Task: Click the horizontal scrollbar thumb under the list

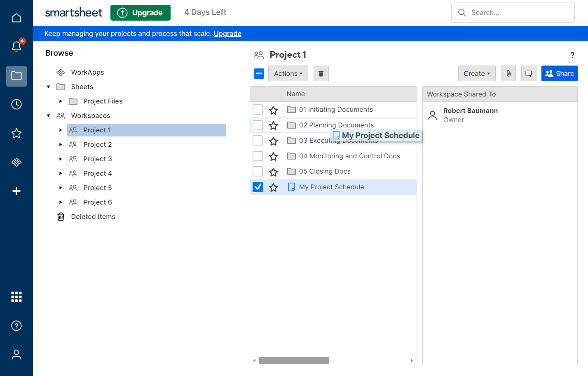Action: 294,361
